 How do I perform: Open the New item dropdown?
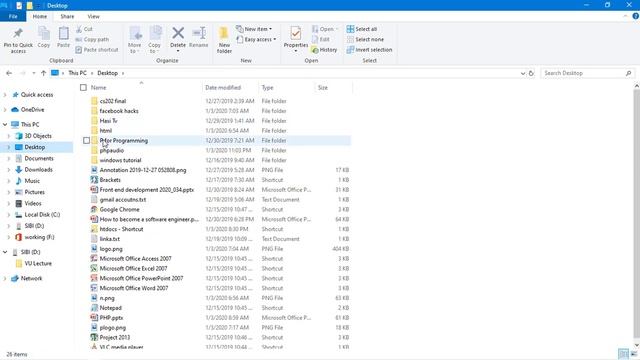click(x=254, y=29)
